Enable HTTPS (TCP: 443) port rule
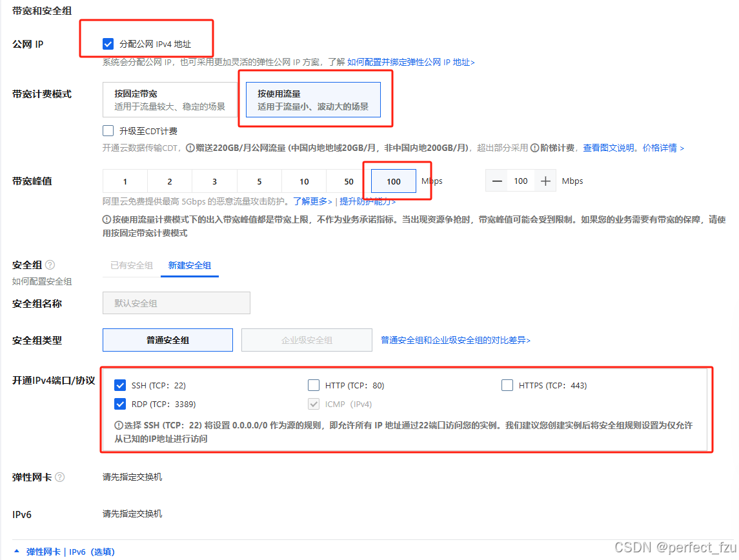Screen dimensions: 739x560 point(507,385)
